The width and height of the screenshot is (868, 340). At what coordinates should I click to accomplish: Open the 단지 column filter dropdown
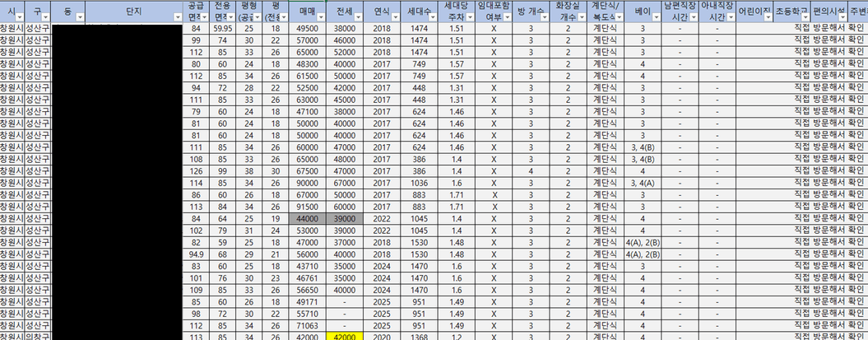[x=178, y=18]
